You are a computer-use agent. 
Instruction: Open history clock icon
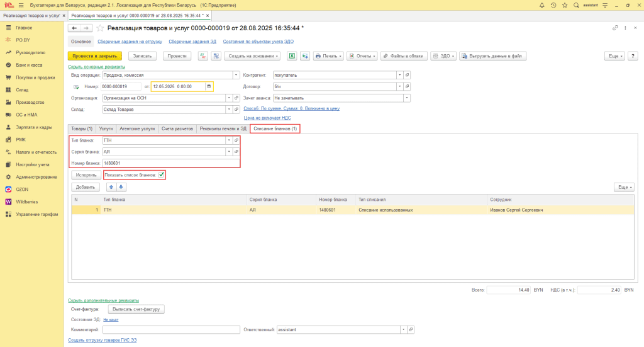click(553, 5)
